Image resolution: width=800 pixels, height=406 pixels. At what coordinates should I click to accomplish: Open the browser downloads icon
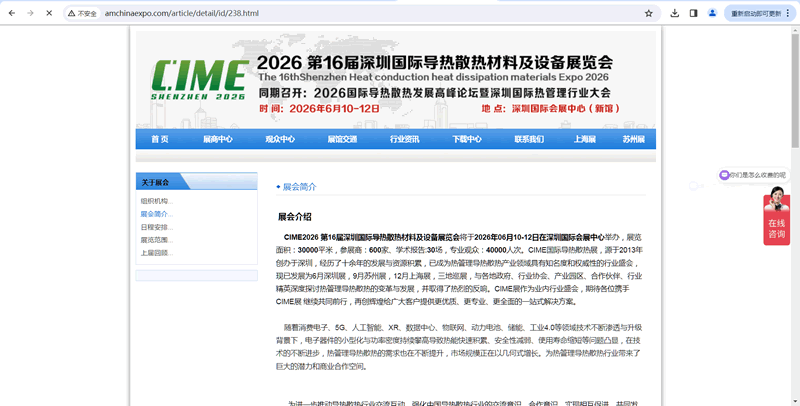pyautogui.click(x=673, y=13)
